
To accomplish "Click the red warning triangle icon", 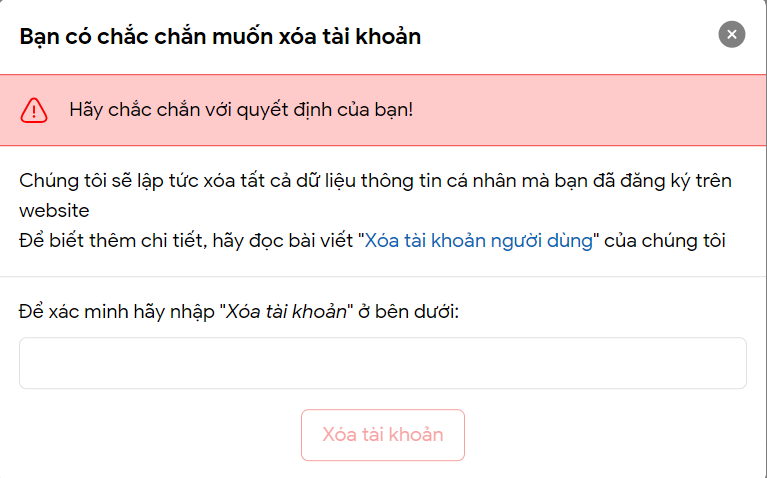I will [x=34, y=110].
